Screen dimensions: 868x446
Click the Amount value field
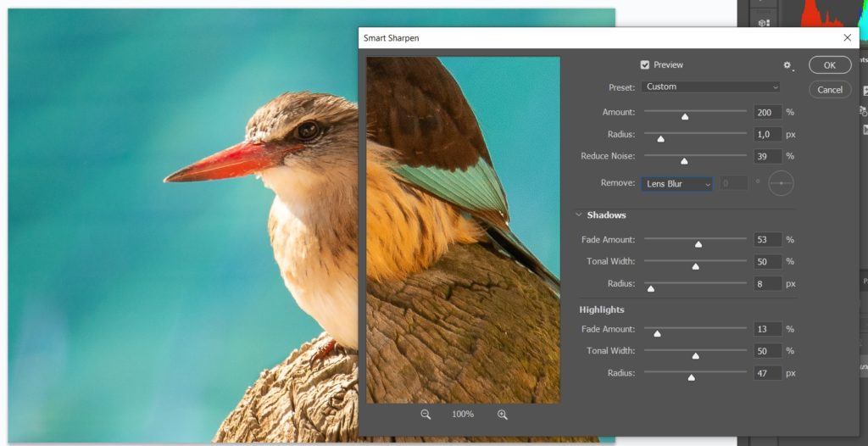point(767,112)
